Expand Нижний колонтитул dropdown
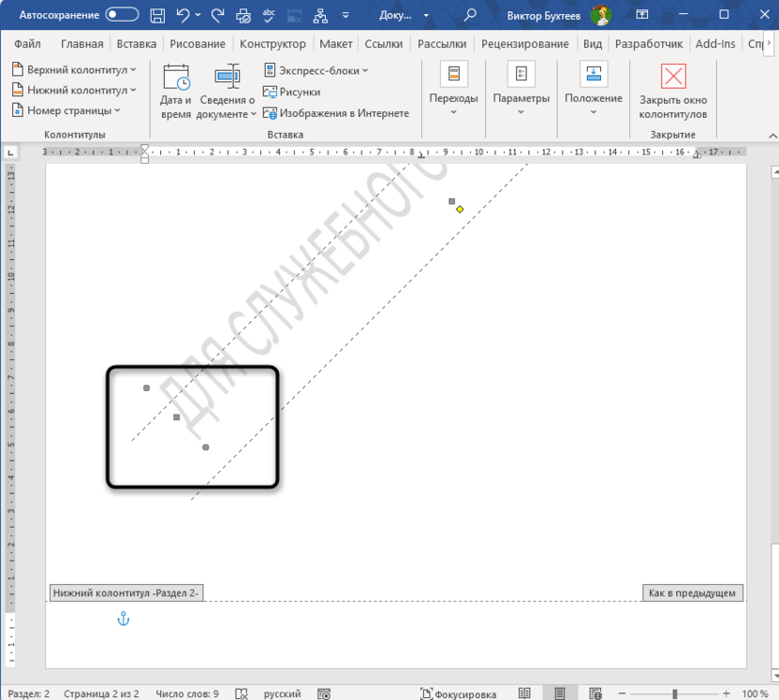This screenshot has width=779, height=700. (x=74, y=90)
